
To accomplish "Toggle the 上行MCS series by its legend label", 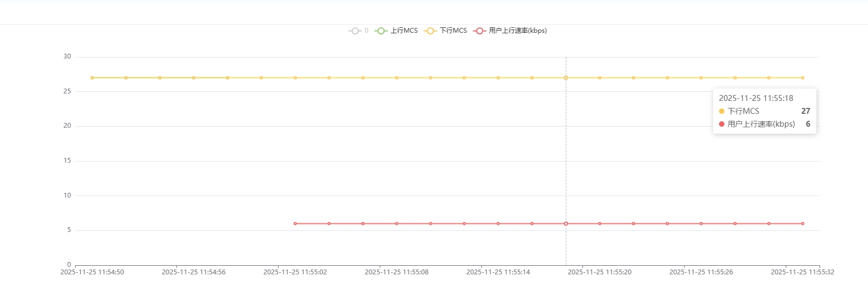I will (x=404, y=31).
